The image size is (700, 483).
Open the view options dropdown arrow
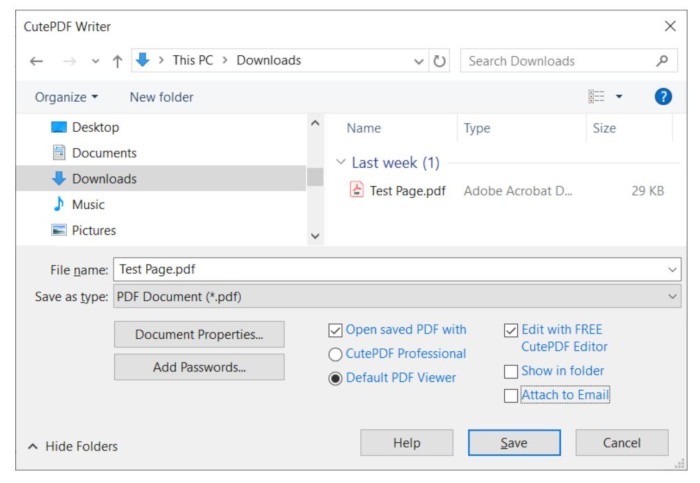pyautogui.click(x=619, y=96)
